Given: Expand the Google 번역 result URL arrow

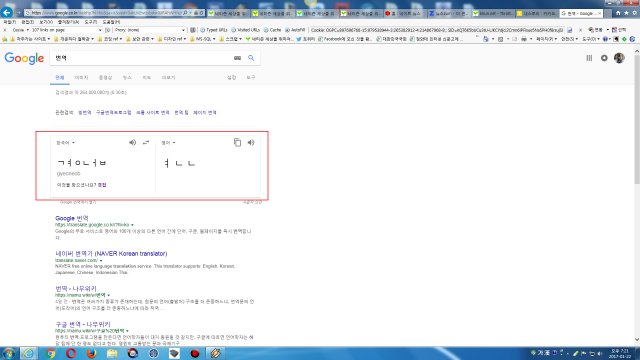Looking at the screenshot, I should (x=132, y=225).
